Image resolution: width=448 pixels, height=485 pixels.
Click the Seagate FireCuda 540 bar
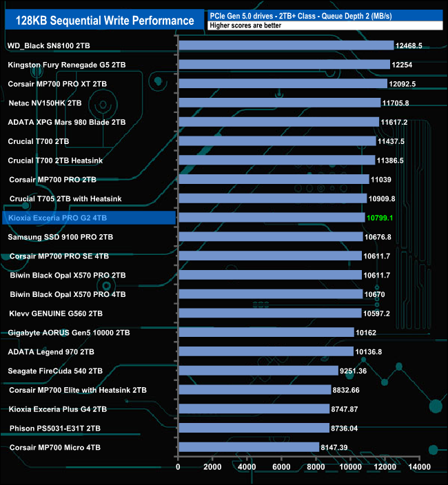(x=258, y=371)
